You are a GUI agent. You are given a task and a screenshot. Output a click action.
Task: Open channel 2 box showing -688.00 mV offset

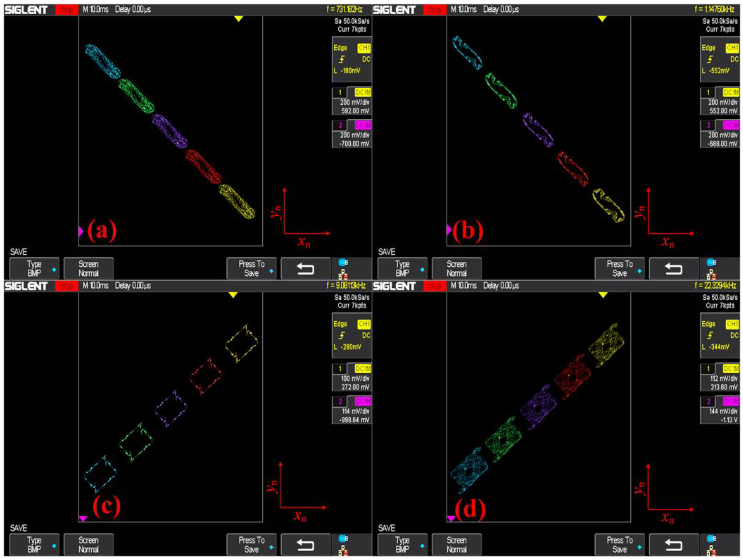coord(720,134)
